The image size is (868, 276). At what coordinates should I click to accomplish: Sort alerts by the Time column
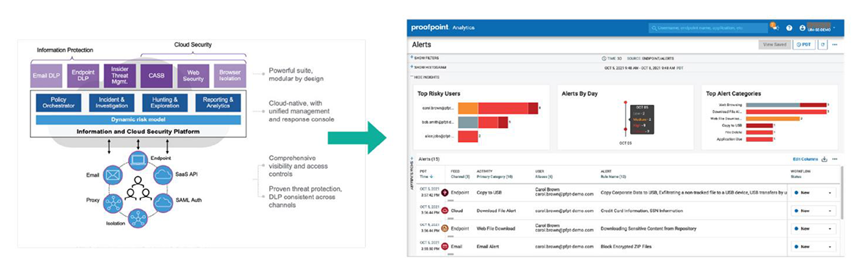click(425, 176)
